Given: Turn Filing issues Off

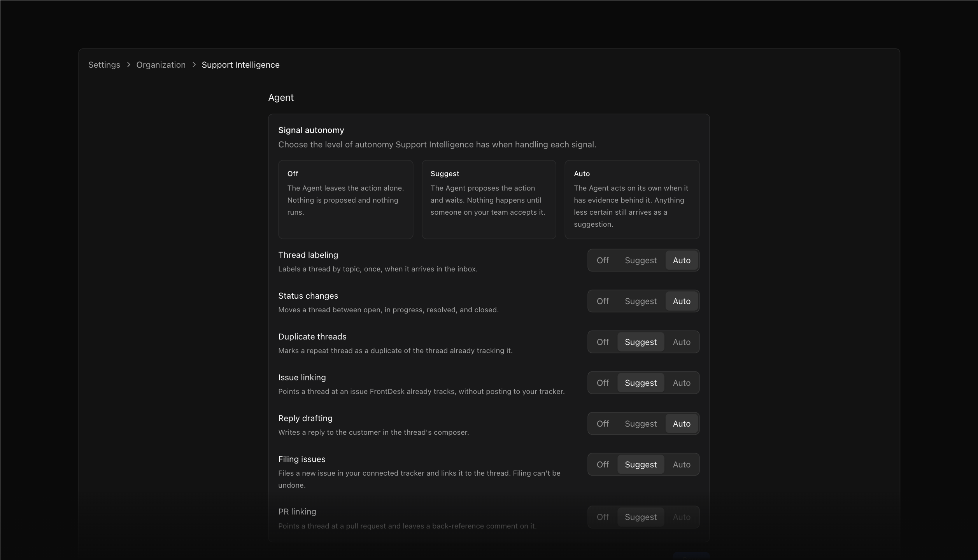Looking at the screenshot, I should point(603,464).
